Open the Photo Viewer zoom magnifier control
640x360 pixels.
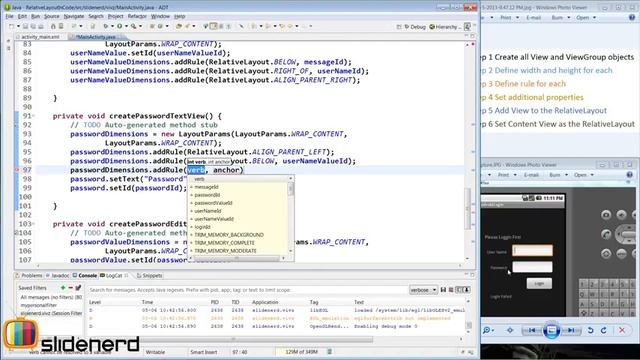[x=488, y=330]
